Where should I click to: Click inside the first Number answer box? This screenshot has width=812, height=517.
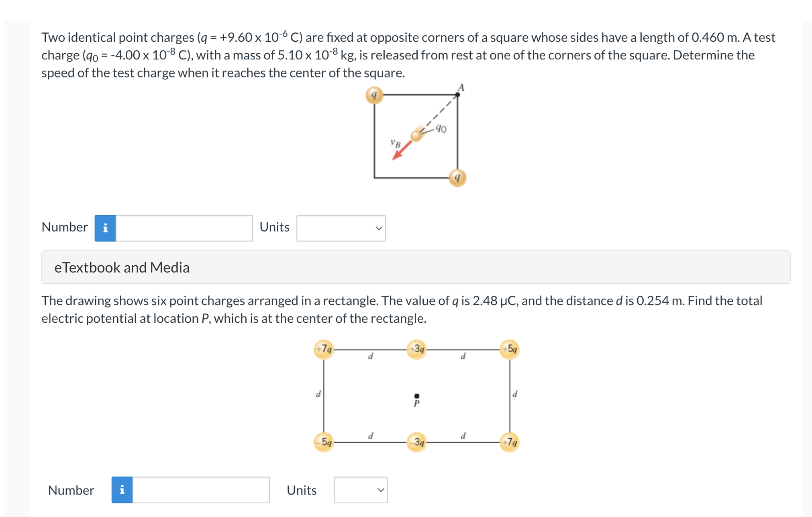[x=183, y=228]
